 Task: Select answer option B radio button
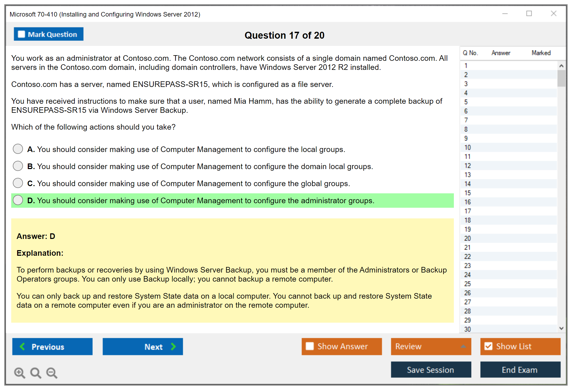pos(18,166)
